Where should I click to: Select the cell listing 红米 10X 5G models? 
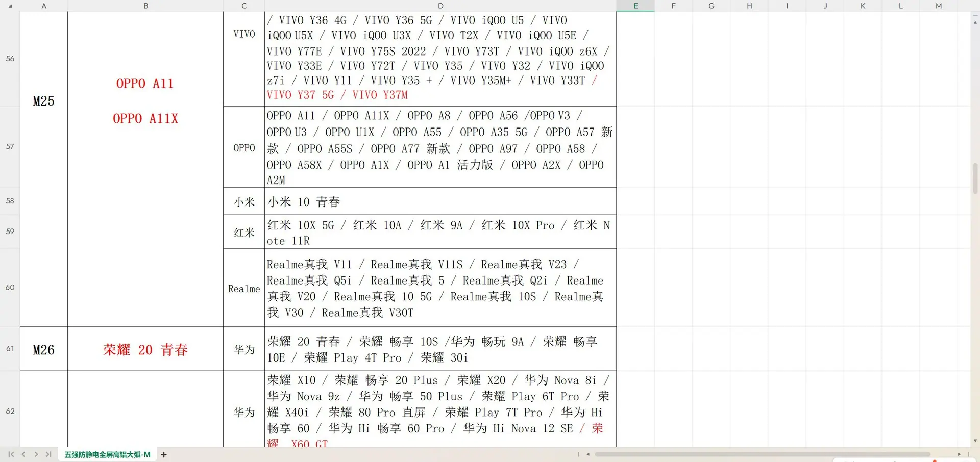pos(440,232)
